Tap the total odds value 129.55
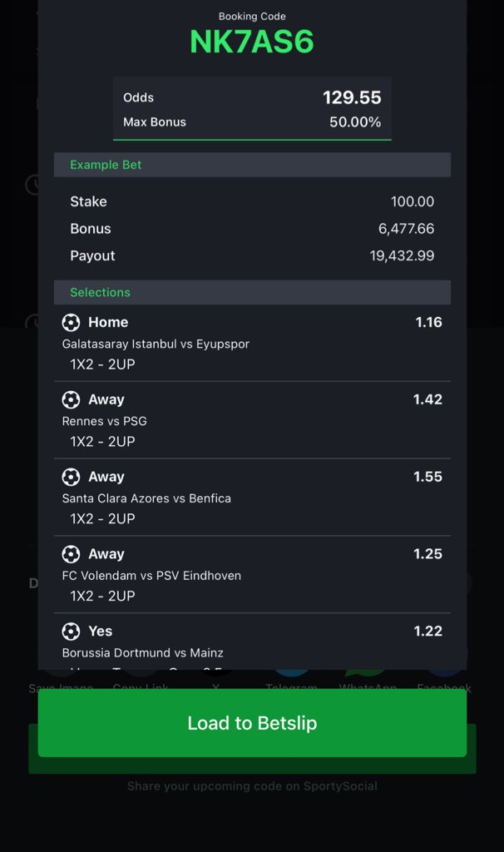 tap(352, 97)
